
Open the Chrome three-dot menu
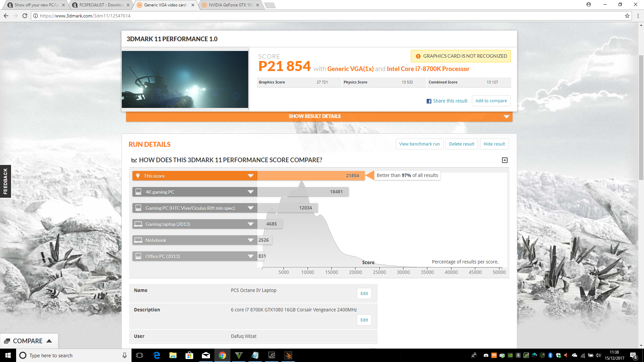pyautogui.click(x=638, y=16)
